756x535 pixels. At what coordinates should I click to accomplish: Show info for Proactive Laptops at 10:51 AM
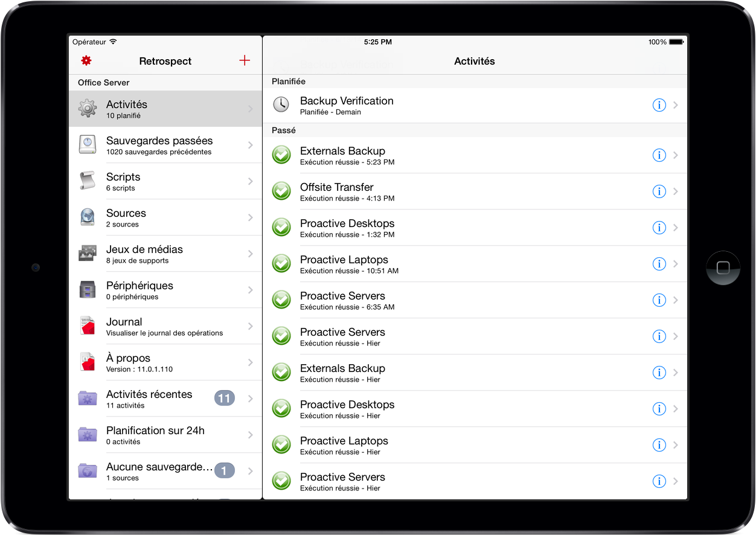click(x=659, y=264)
